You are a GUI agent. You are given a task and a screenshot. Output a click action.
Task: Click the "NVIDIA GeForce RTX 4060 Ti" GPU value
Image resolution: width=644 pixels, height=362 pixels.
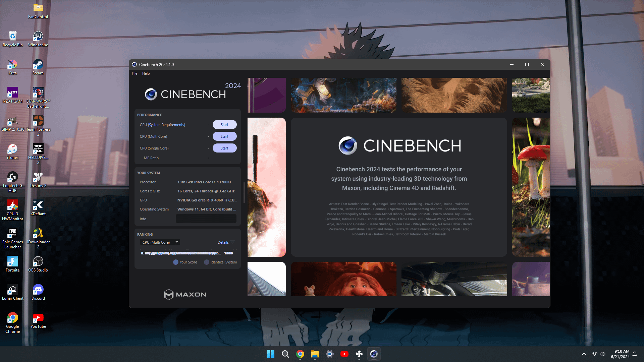207,200
